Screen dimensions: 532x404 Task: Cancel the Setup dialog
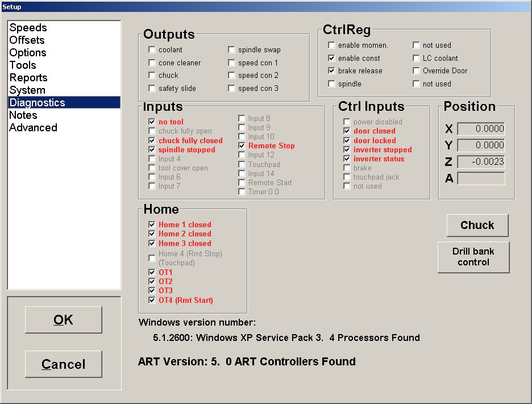pos(63,364)
